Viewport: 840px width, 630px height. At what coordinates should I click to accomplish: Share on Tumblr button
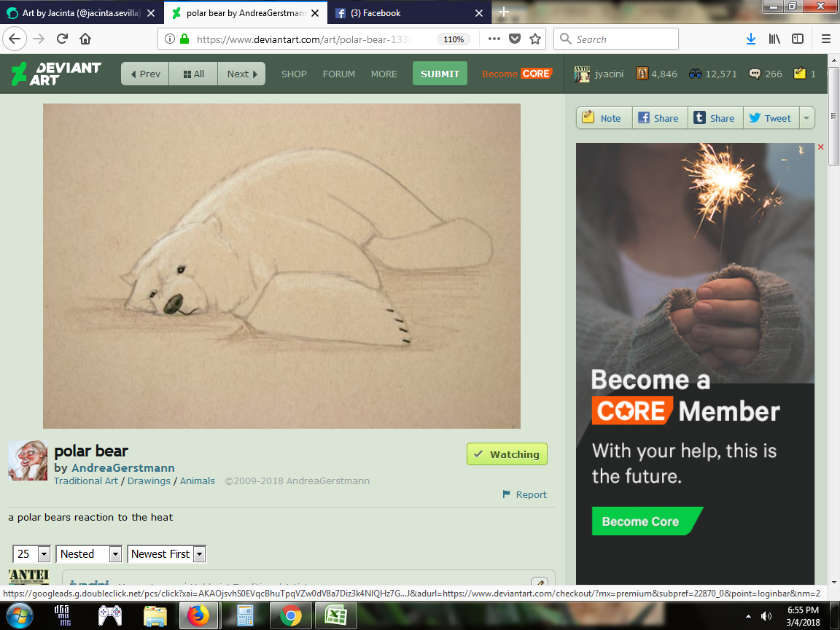(x=716, y=118)
